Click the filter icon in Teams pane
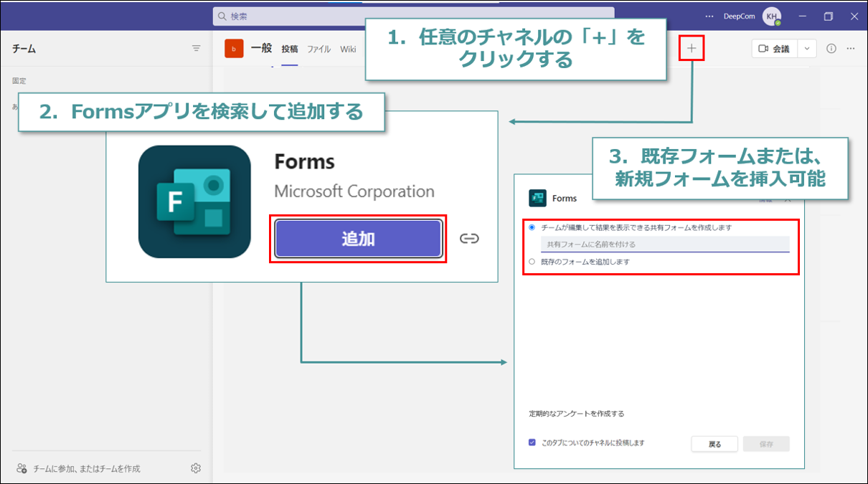868x484 pixels. tap(196, 49)
